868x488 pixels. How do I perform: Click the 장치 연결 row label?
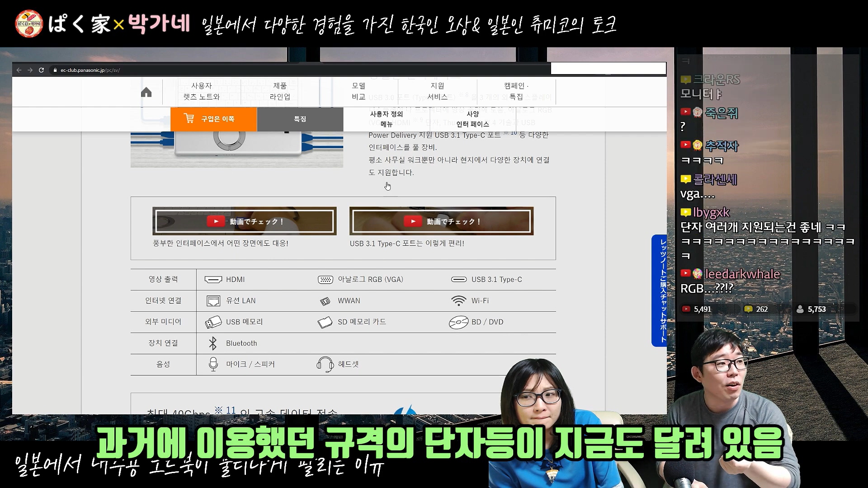163,343
